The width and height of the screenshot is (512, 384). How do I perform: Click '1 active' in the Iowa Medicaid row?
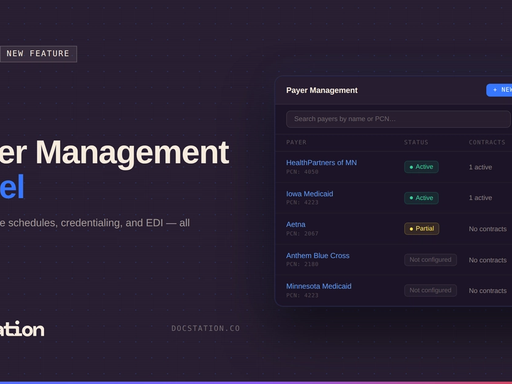click(480, 198)
